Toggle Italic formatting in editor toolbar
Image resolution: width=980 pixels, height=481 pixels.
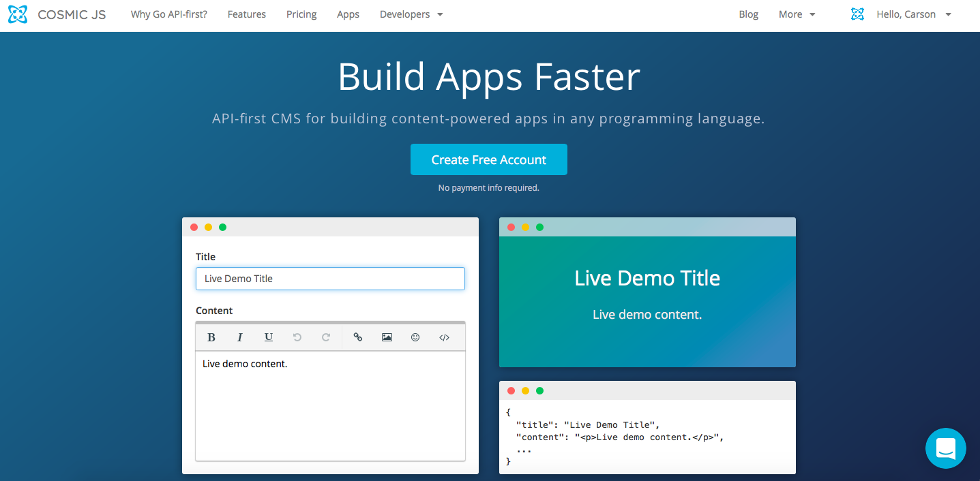pos(240,337)
